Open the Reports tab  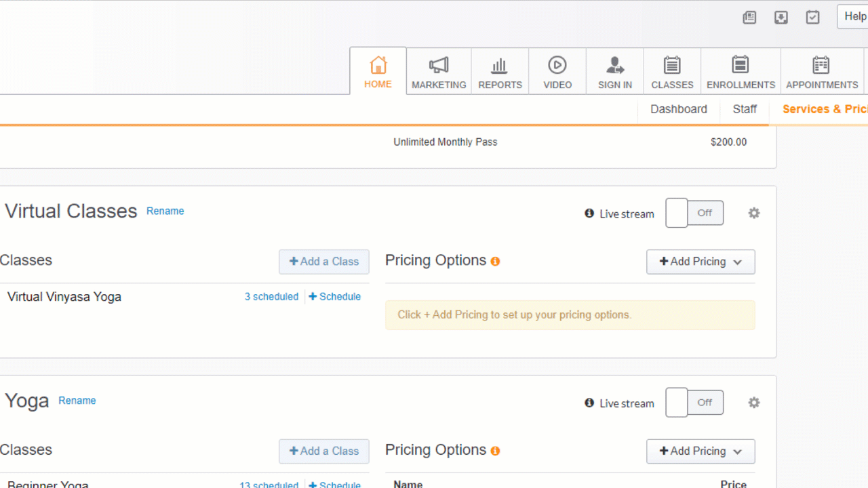(x=500, y=71)
